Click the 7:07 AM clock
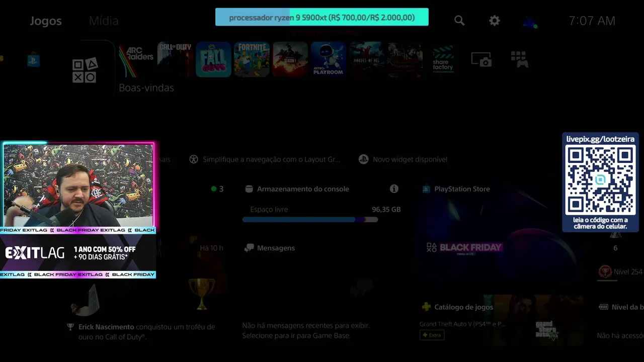Screen dimensions: 644x362 coord(592,21)
